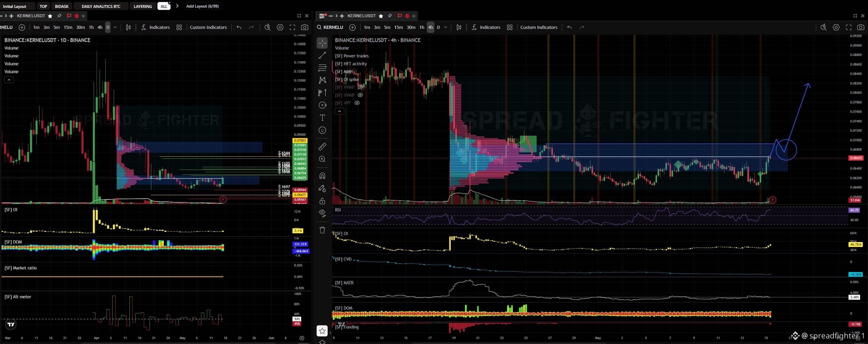The height and width of the screenshot is (344, 868).
Task: Open the favorites star toolbar button
Action: click(x=322, y=331)
